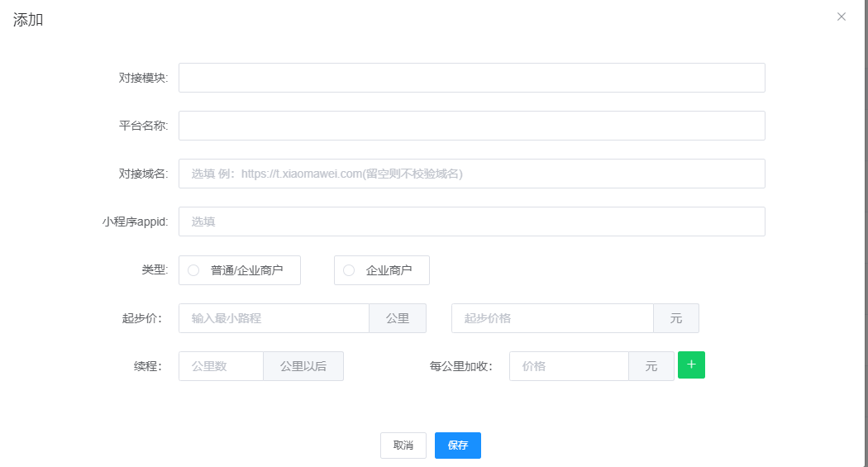
Task: Click the 元 unit beside the 价格 field
Action: coord(651,366)
